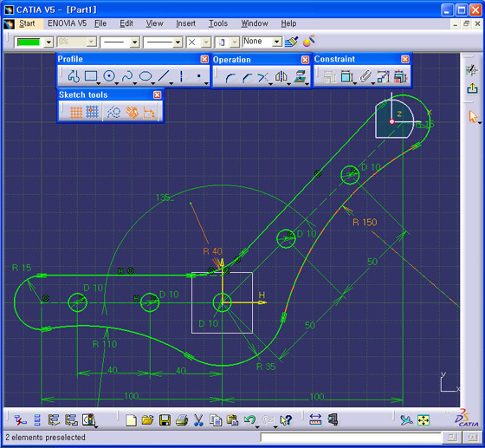
Task: Click the Exit workbench icon on right
Action: (x=472, y=88)
